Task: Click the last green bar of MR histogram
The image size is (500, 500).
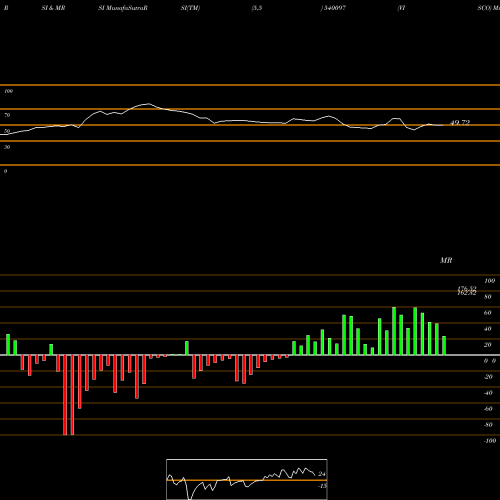Action: pos(444,345)
